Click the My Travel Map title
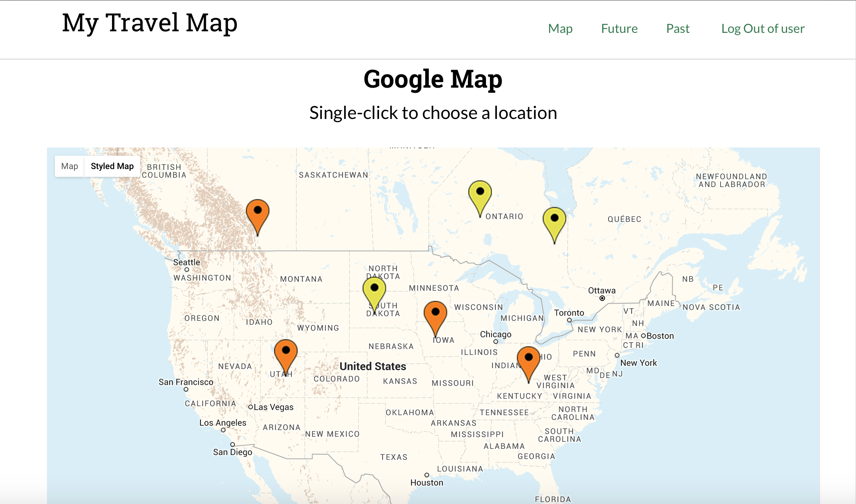 point(150,23)
